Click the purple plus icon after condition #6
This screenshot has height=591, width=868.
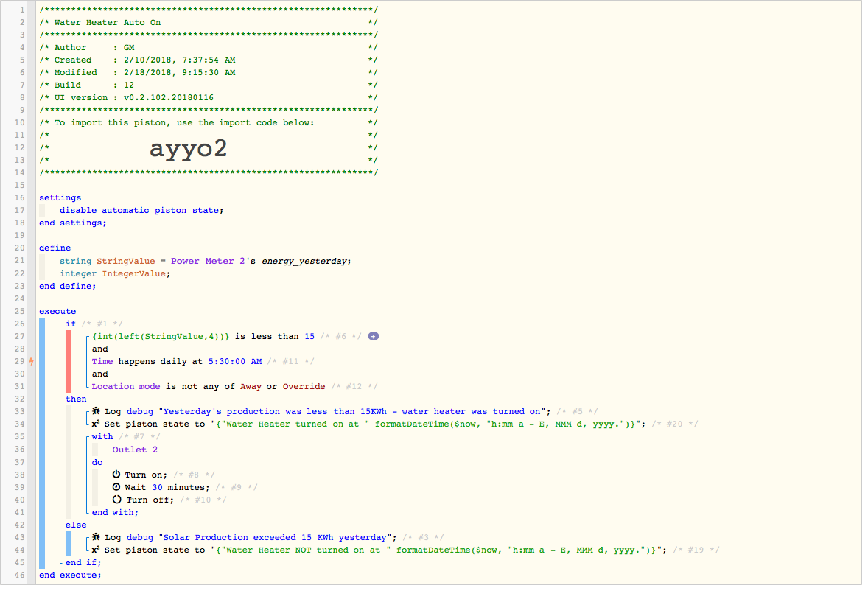coord(374,337)
